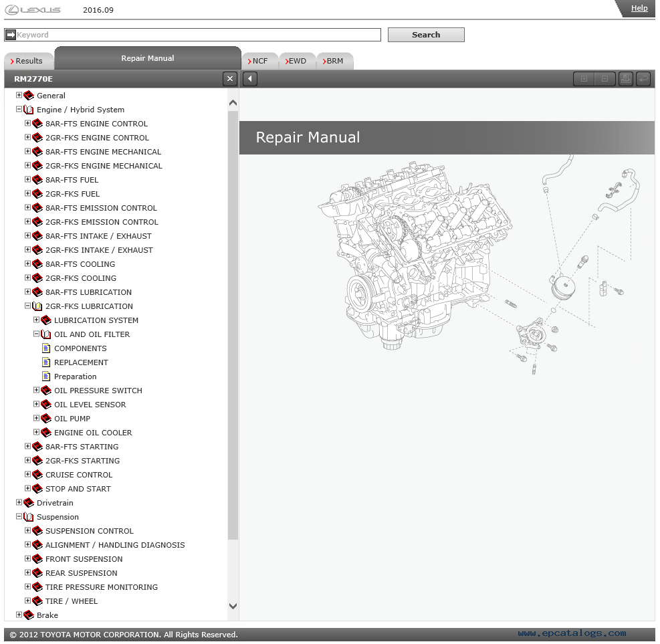The width and height of the screenshot is (660, 644).
Task: Click the CRUISE CONTROL book icon
Action: coord(37,474)
